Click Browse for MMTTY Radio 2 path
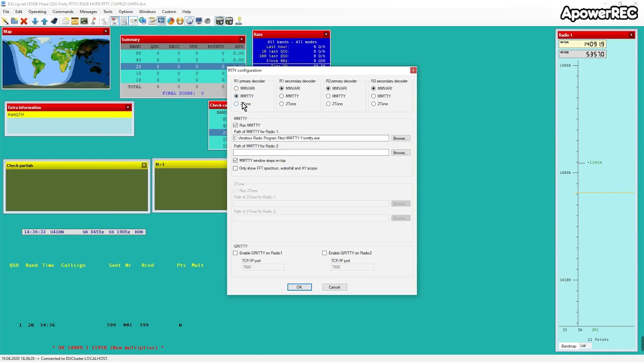Viewport: 644px width, 362px height. coord(400,153)
